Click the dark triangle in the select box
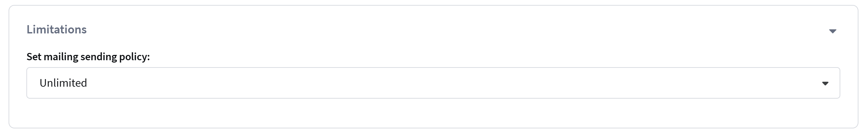 coord(825,83)
